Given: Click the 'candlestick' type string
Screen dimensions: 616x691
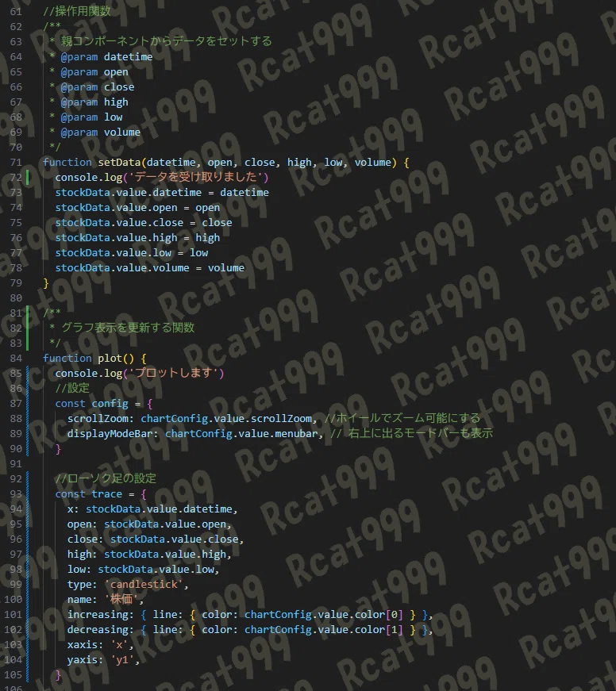Looking at the screenshot, I should point(144,585).
